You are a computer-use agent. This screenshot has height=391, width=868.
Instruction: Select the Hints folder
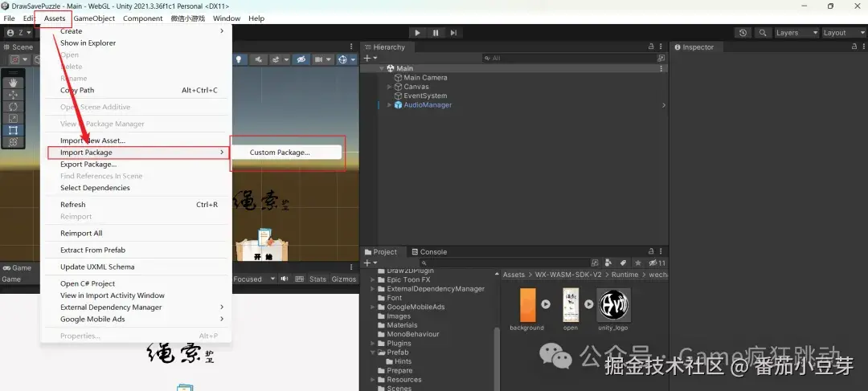pyautogui.click(x=403, y=361)
